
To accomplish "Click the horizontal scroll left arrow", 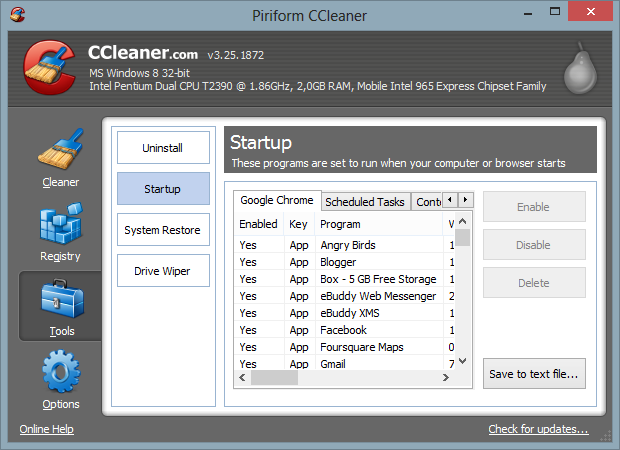I will click(x=243, y=378).
